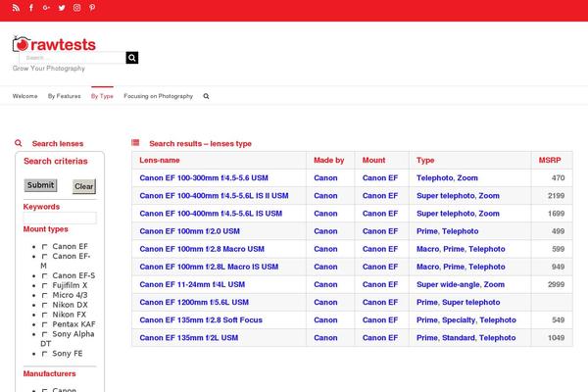This screenshot has height=392, width=588.
Task: Click Canon maker in 11-24mm row
Action: [325, 284]
